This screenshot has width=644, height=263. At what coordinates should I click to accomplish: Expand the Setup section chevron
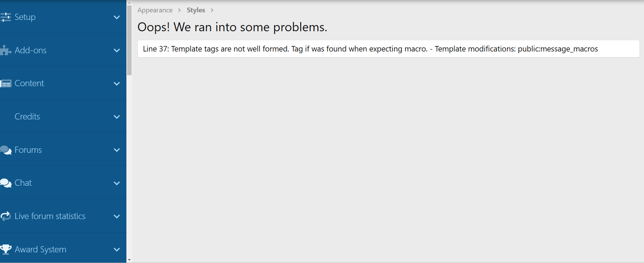tap(117, 17)
